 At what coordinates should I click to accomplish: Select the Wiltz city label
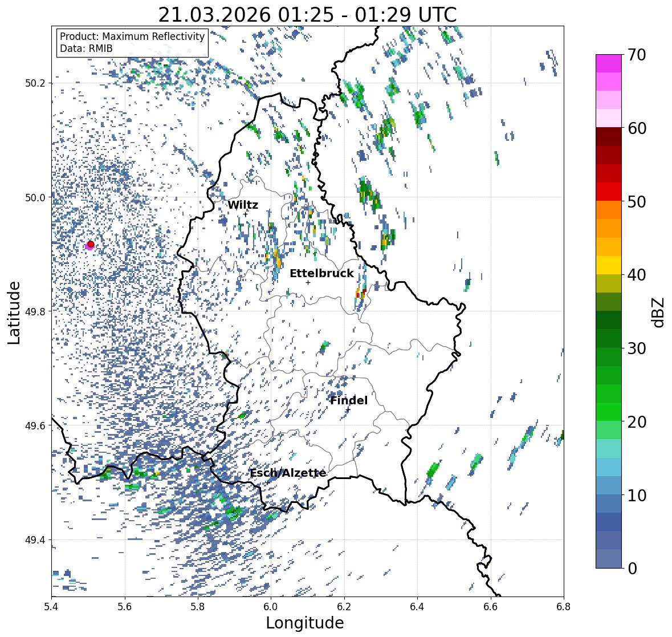(x=243, y=205)
